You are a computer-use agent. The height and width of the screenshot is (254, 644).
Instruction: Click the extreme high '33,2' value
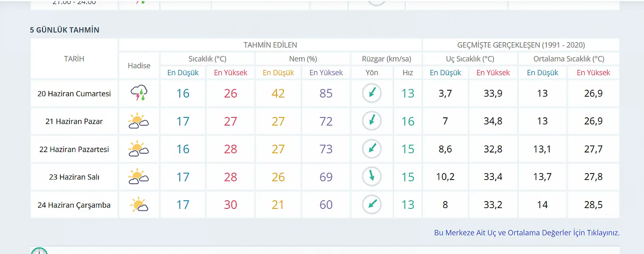[493, 205]
